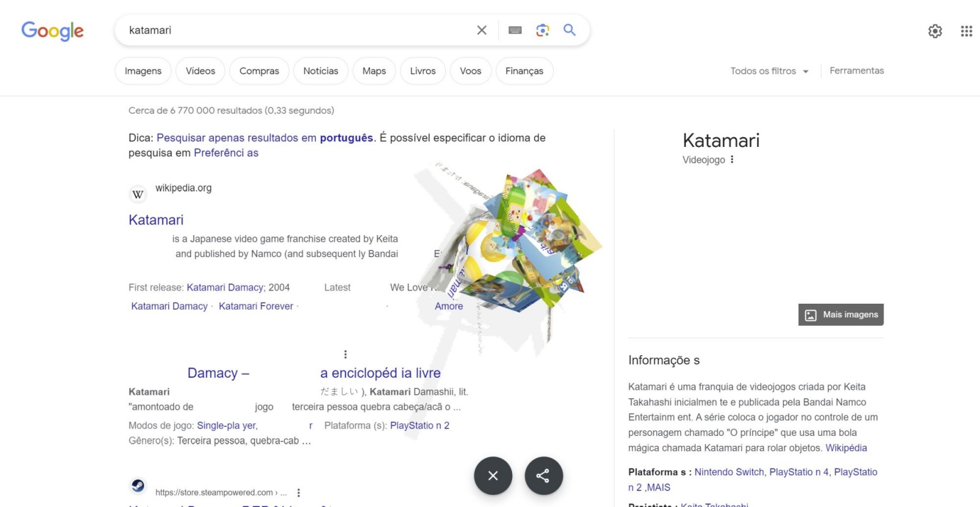Click the Mais imagens button

tap(841, 315)
